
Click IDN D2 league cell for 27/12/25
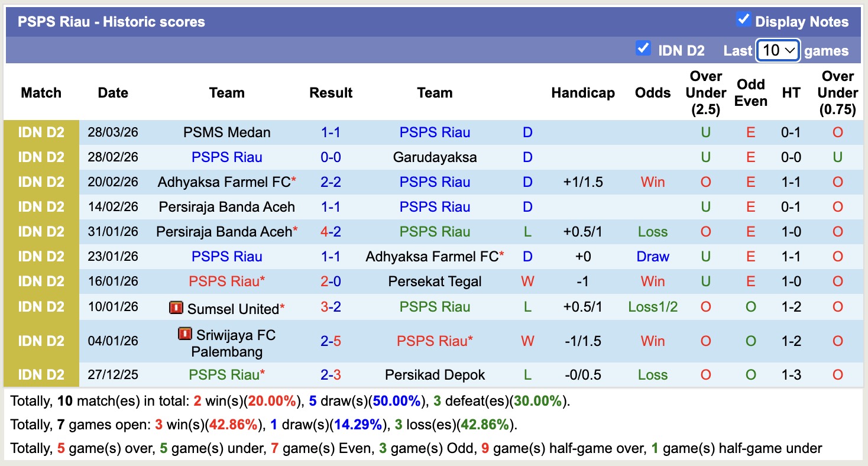(x=41, y=375)
